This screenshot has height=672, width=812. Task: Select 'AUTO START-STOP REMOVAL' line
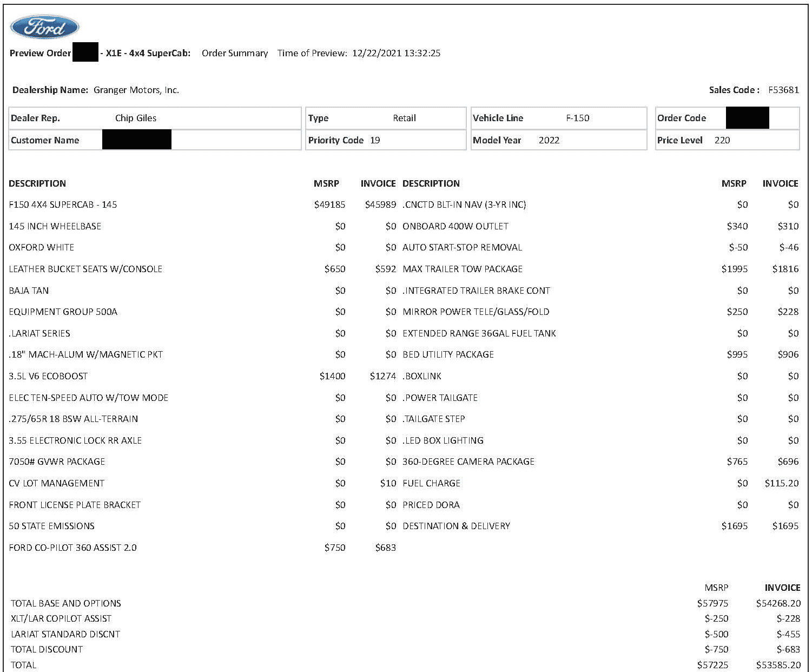tap(463, 247)
